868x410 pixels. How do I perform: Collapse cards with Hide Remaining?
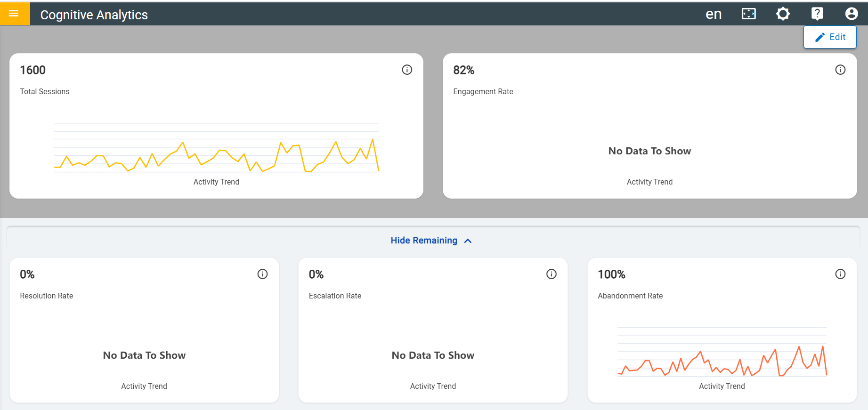(x=424, y=241)
